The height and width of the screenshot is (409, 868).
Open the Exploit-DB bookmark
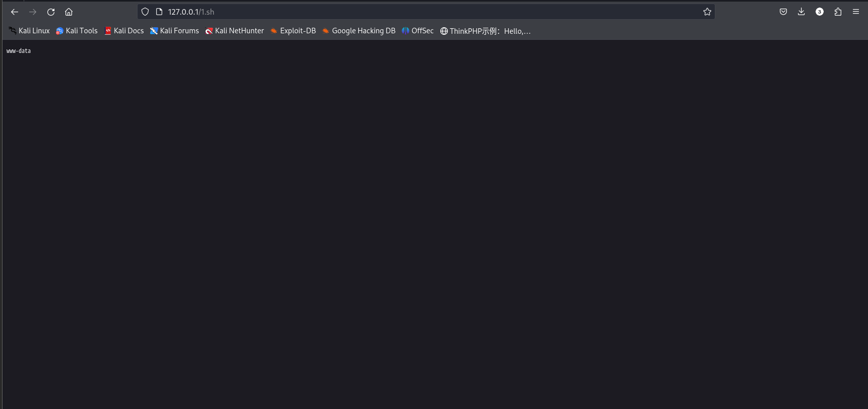[x=293, y=31]
